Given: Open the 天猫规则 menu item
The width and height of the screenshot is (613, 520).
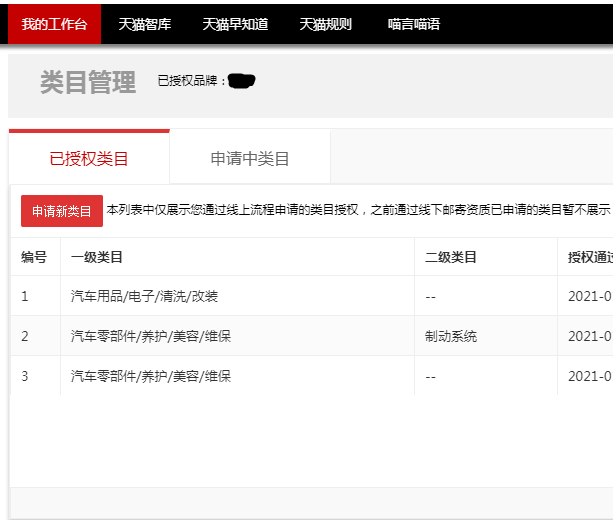Looking at the screenshot, I should pyautogui.click(x=326, y=24).
